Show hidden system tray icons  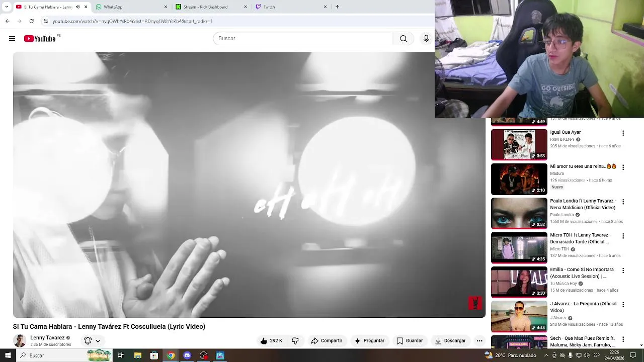tap(546, 355)
